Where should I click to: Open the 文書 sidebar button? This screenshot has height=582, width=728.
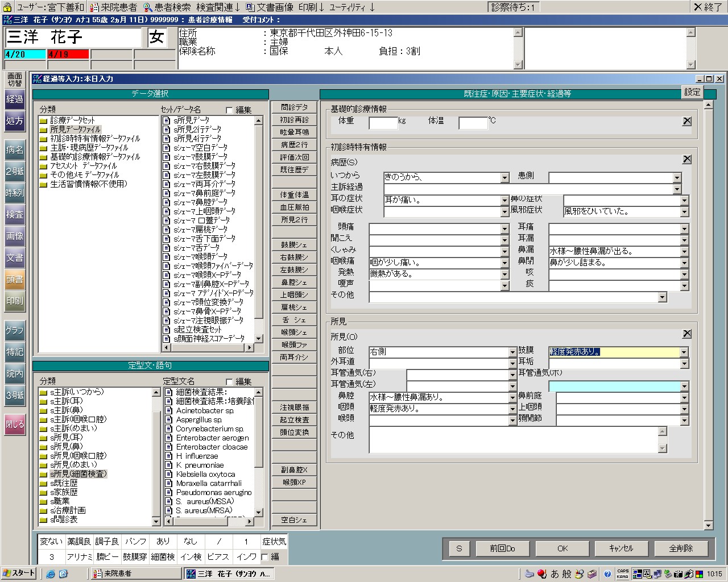pyautogui.click(x=15, y=258)
